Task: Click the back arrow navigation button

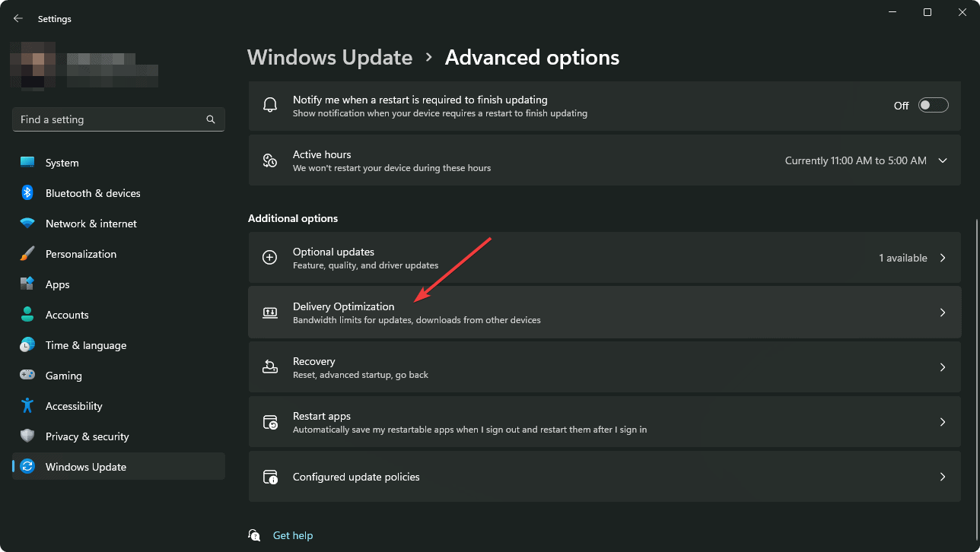Action: click(x=17, y=18)
